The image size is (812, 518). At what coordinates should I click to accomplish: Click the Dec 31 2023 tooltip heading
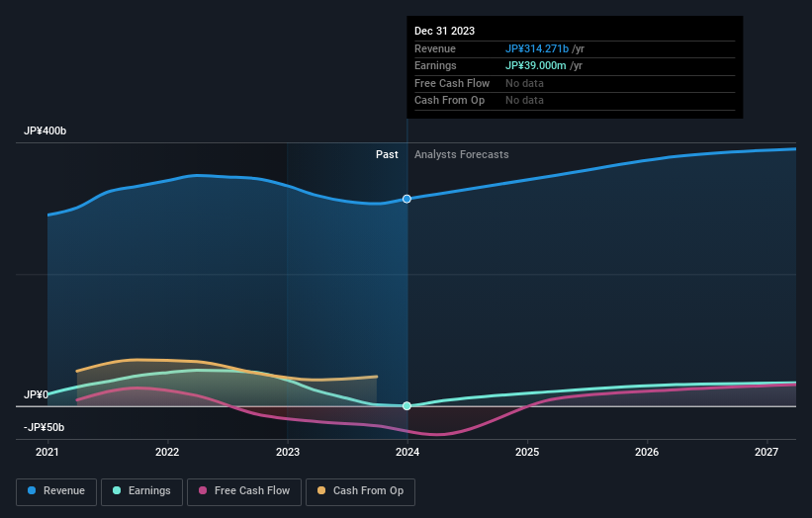444,31
